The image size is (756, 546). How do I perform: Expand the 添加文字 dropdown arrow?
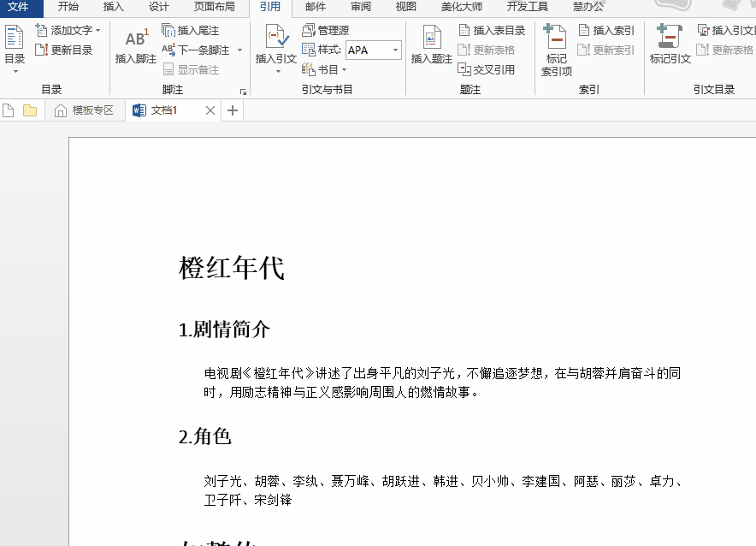pos(98,31)
